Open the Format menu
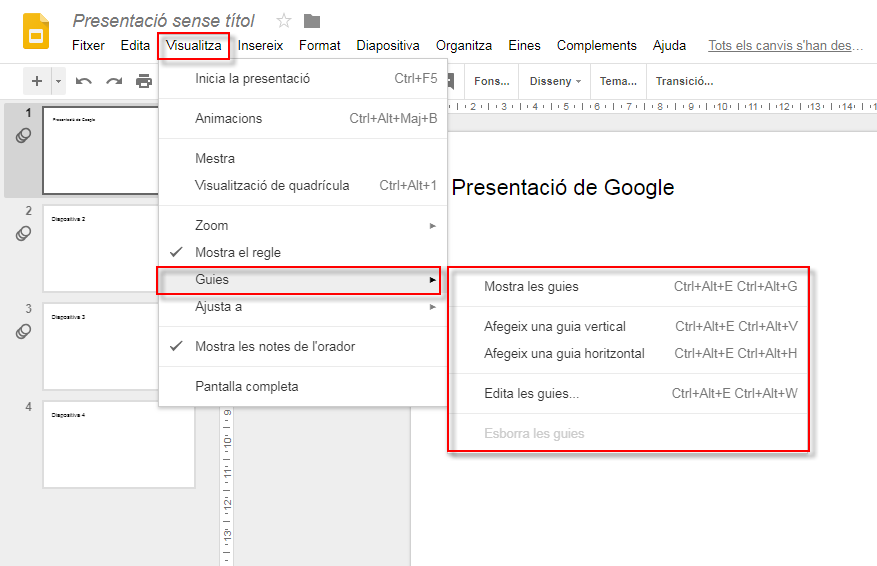Image resolution: width=877 pixels, height=566 pixels. 319,45
